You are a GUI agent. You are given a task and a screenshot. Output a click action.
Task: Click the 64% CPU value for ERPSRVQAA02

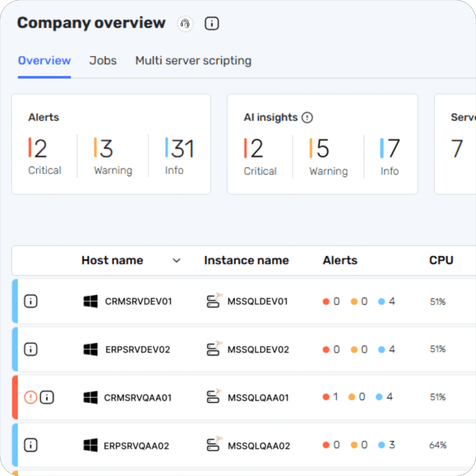click(438, 445)
